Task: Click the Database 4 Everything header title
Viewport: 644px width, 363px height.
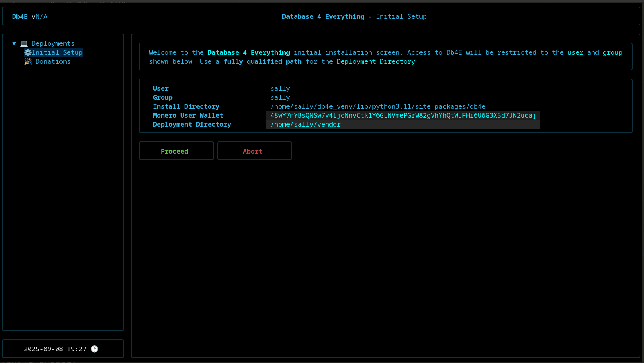Action: [x=323, y=17]
